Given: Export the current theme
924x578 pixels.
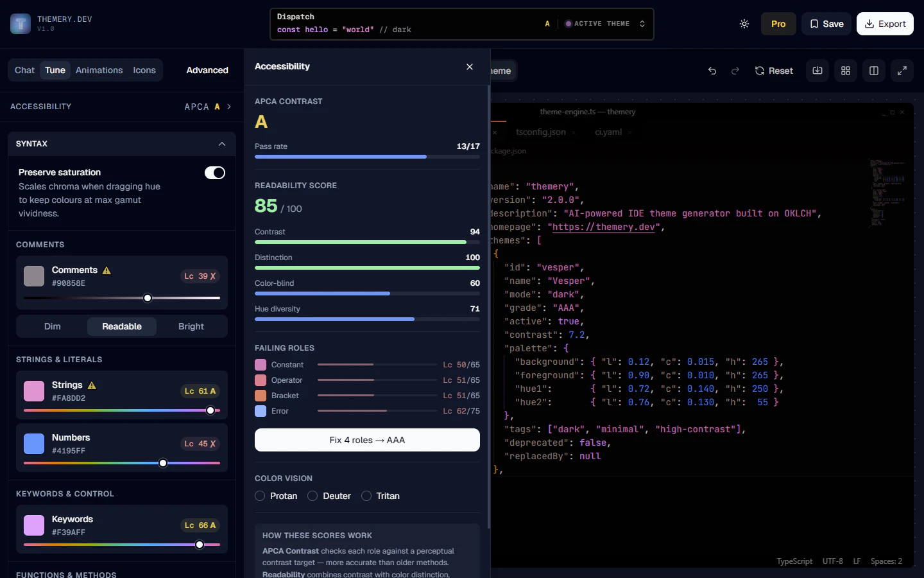Looking at the screenshot, I should point(885,24).
